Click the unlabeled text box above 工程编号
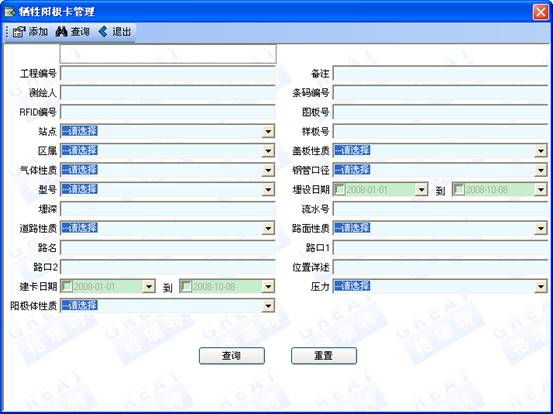Viewport: 553px width, 414px height. (x=168, y=54)
